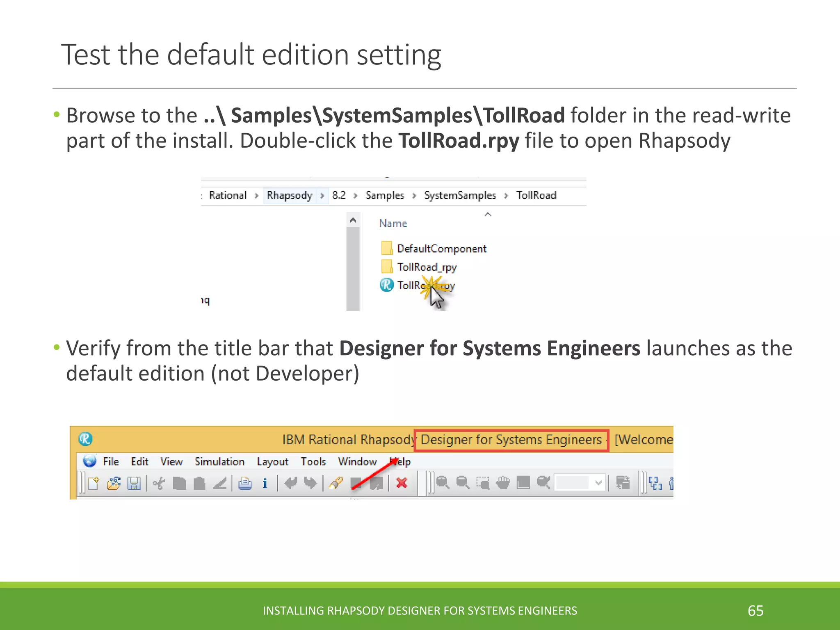840x630 pixels.
Task: Click the Rational breadcrumb segment
Action: pyautogui.click(x=228, y=195)
